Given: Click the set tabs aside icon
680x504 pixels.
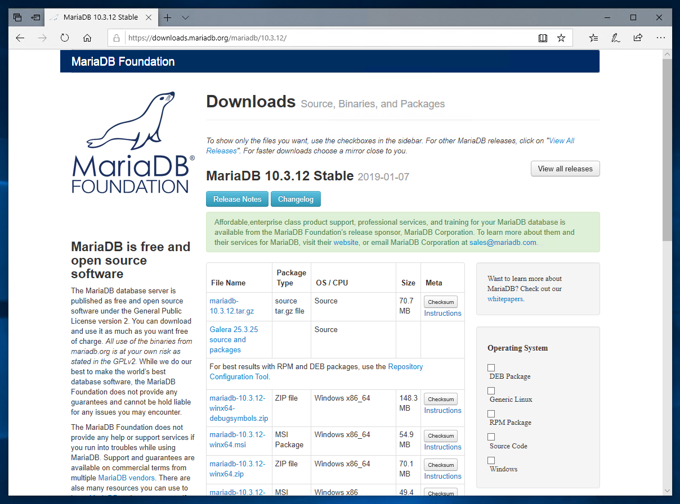Looking at the screenshot, I should [x=36, y=17].
